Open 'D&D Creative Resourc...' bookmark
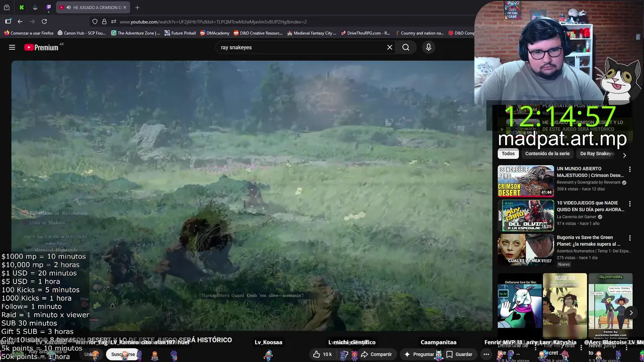This screenshot has height=362, width=644. 258,33
